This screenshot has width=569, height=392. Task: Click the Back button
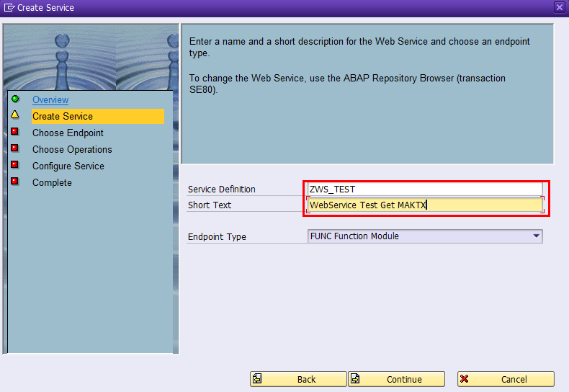pyautogui.click(x=298, y=379)
